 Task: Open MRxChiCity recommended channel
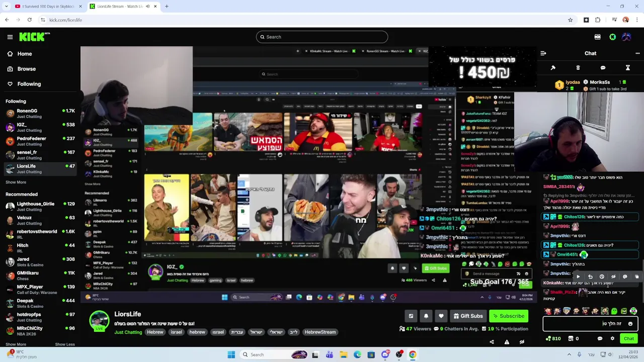[x=40, y=331]
